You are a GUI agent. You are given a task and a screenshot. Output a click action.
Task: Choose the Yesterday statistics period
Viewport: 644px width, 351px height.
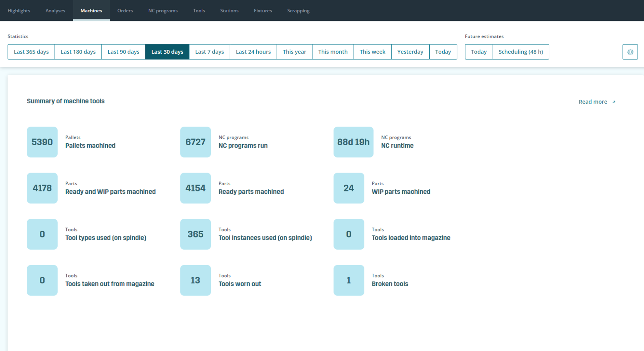point(410,52)
